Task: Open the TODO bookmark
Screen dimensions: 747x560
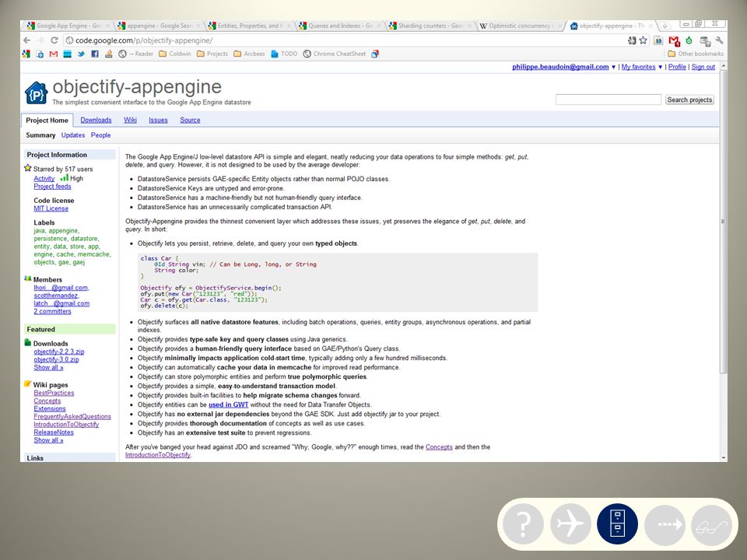Action: point(284,54)
